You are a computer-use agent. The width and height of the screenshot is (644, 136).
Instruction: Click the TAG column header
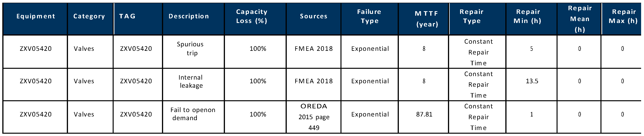(x=127, y=16)
